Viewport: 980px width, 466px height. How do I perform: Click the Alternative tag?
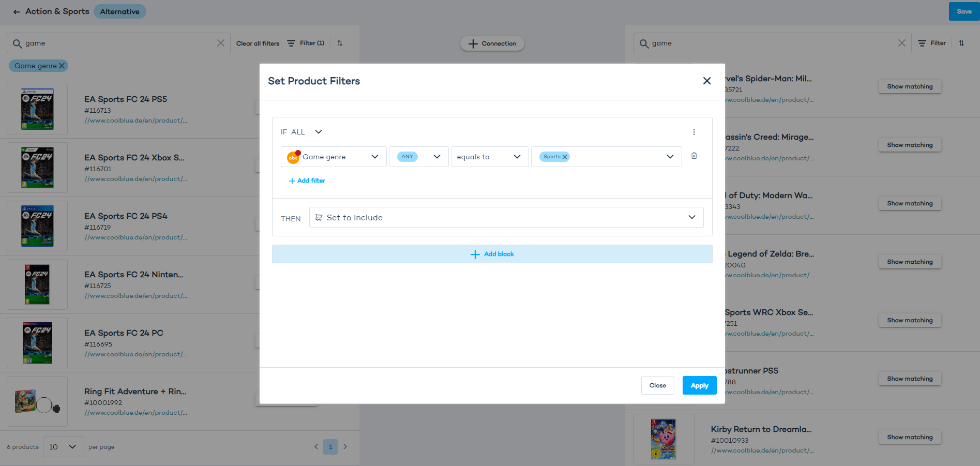coord(120,11)
